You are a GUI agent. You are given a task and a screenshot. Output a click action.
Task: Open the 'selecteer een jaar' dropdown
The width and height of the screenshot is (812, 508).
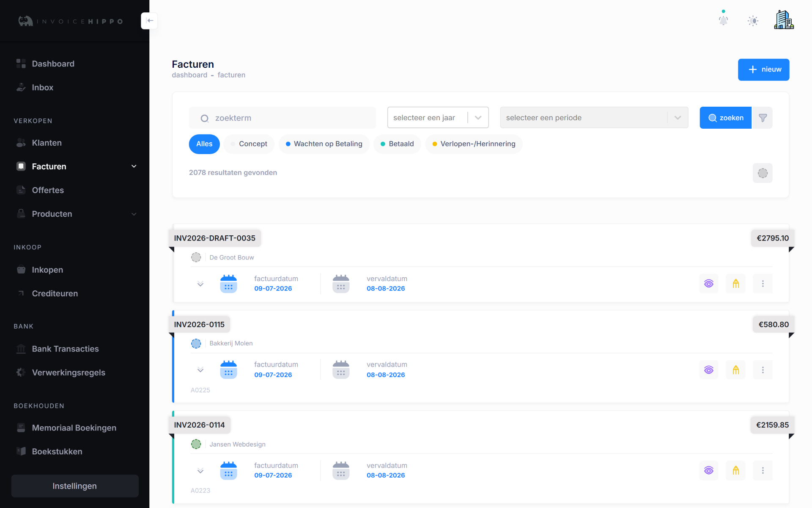(438, 118)
